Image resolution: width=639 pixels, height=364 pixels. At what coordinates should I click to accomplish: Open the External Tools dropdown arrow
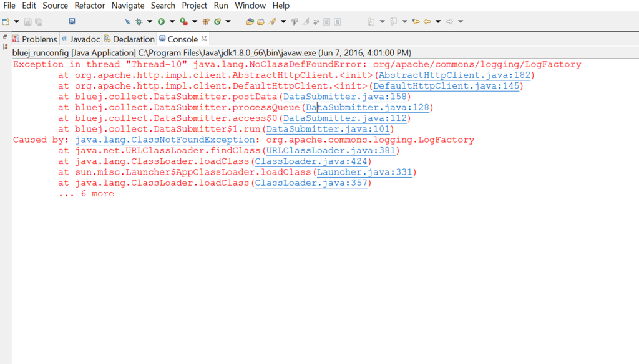click(195, 22)
